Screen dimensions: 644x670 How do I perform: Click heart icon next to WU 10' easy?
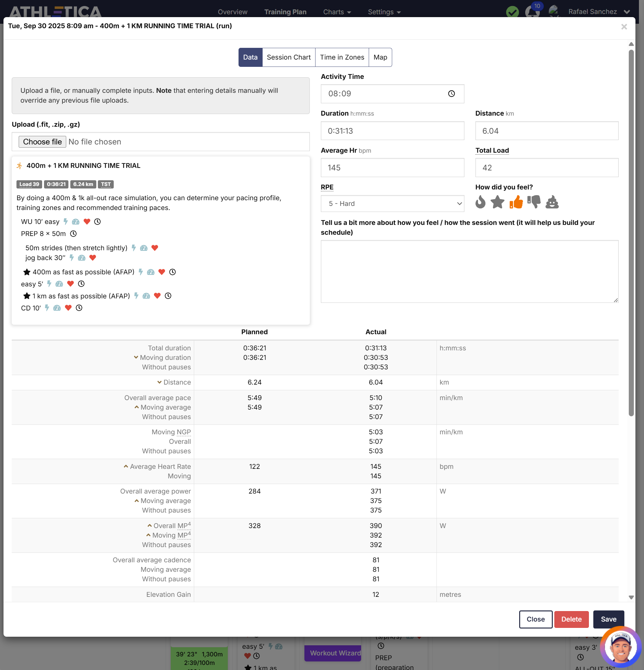(x=87, y=221)
